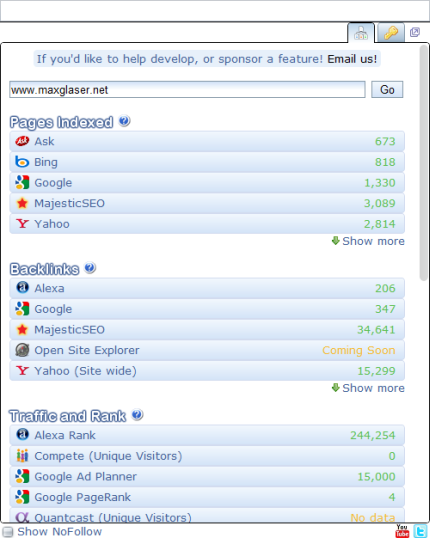
Task: Click the Google Ad Planner icon
Action: pyautogui.click(x=22, y=476)
